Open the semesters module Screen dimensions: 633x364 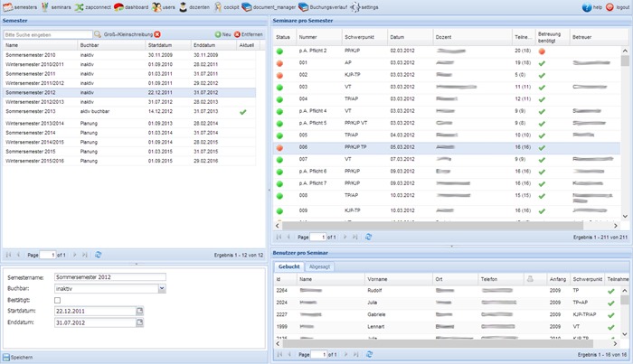tap(20, 7)
